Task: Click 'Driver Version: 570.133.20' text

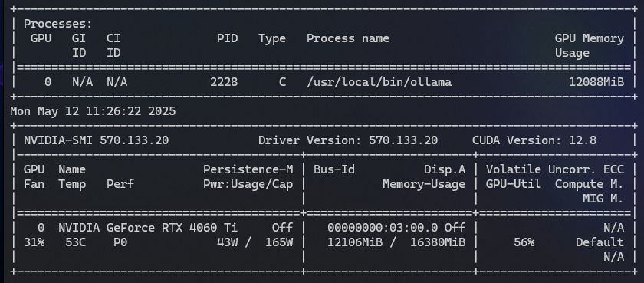Action: click(x=348, y=140)
